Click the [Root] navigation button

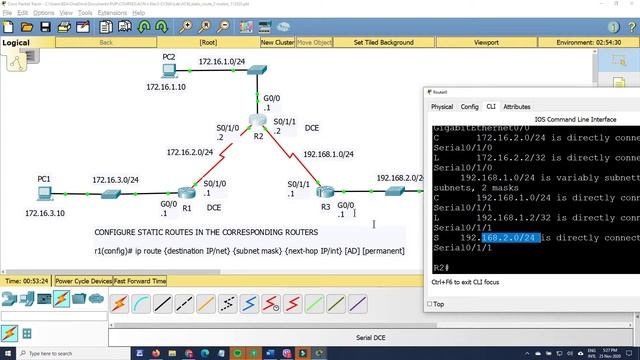pos(208,42)
